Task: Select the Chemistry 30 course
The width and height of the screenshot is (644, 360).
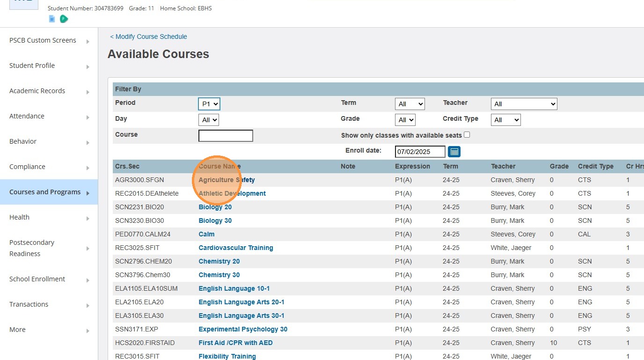Action: (219, 275)
